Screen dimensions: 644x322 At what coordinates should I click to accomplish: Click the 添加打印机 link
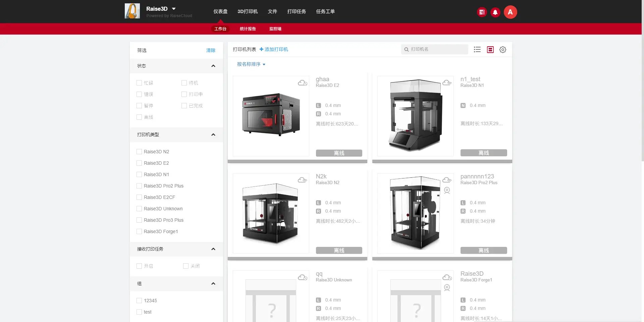[274, 49]
